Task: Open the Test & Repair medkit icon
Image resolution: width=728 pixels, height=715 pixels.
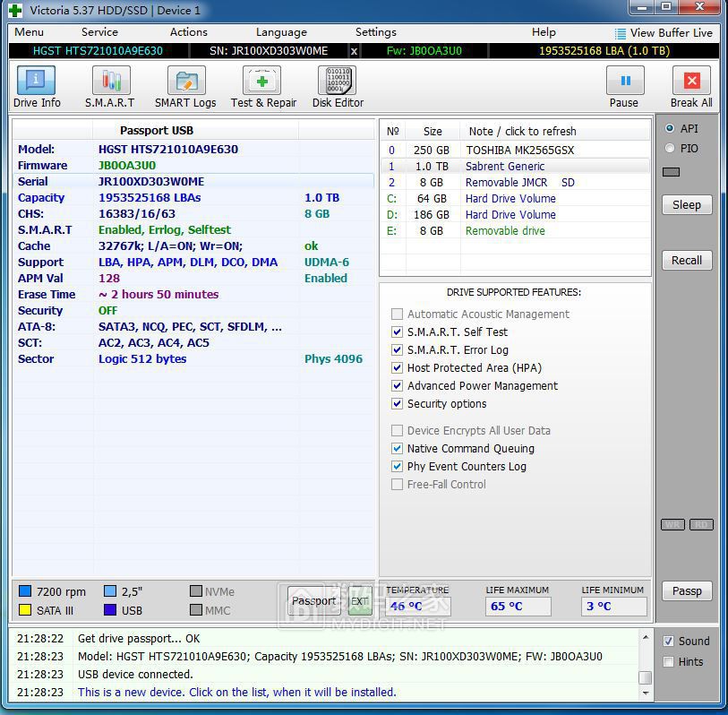Action: pos(261,80)
